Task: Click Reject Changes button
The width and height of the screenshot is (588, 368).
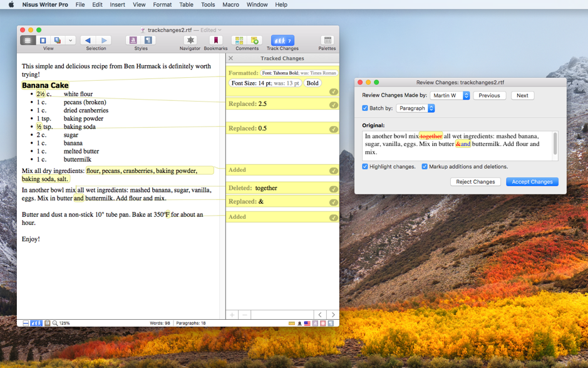Action: click(475, 182)
